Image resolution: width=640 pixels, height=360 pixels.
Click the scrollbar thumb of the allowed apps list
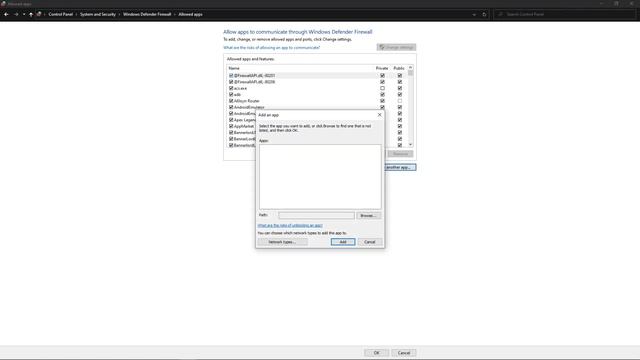tap(410, 73)
